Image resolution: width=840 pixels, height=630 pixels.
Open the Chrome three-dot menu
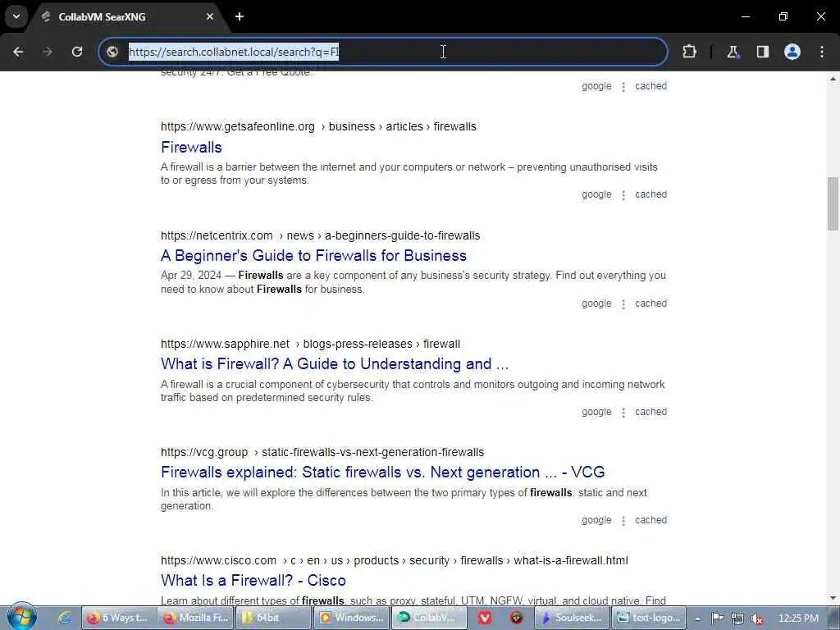point(822,52)
